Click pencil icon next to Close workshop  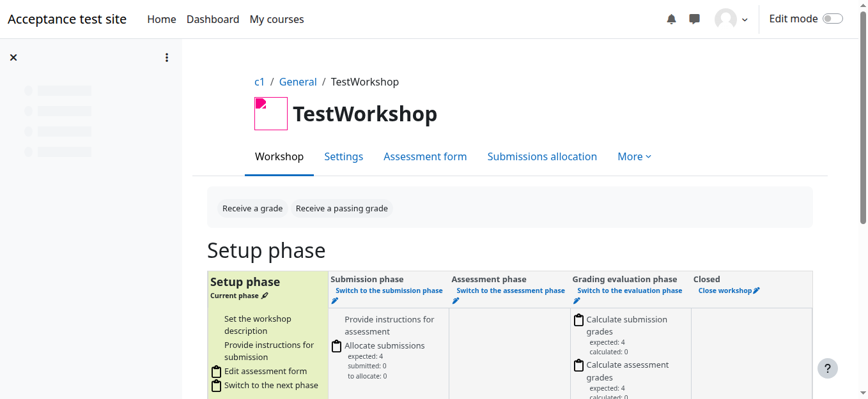[757, 290]
